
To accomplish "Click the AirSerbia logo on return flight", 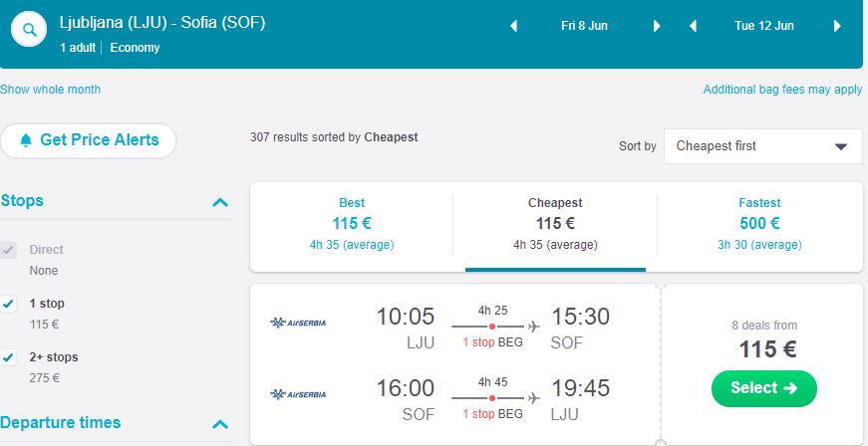I will (x=298, y=394).
